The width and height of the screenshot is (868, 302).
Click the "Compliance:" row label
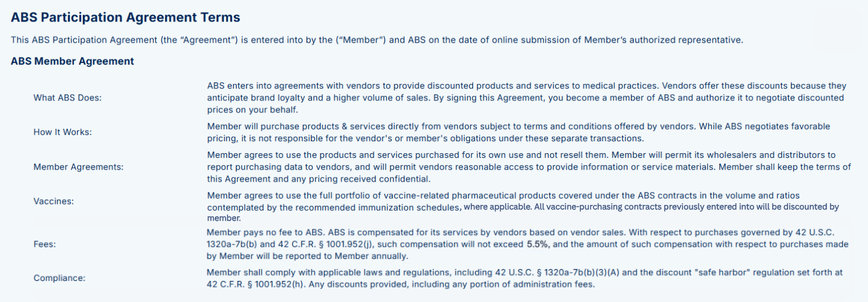click(x=60, y=278)
